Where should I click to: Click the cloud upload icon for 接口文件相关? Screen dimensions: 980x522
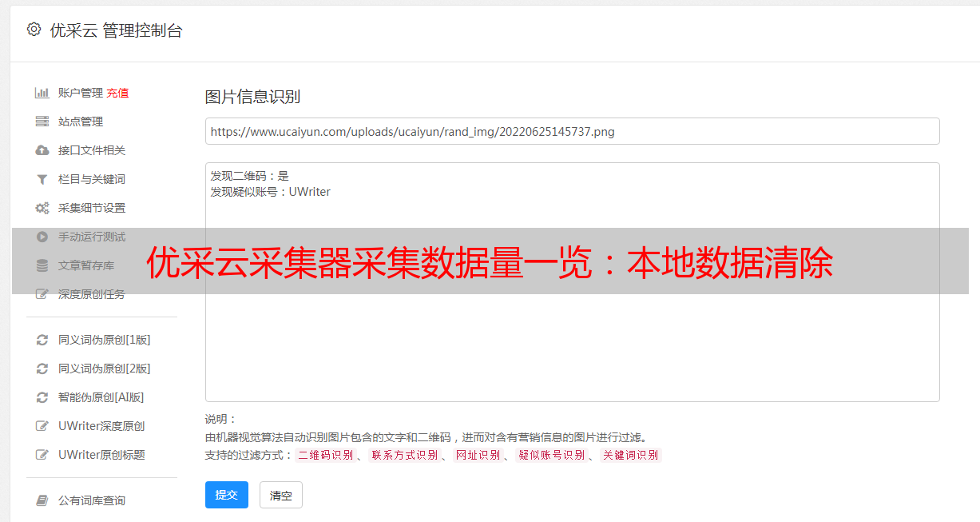[x=42, y=150]
